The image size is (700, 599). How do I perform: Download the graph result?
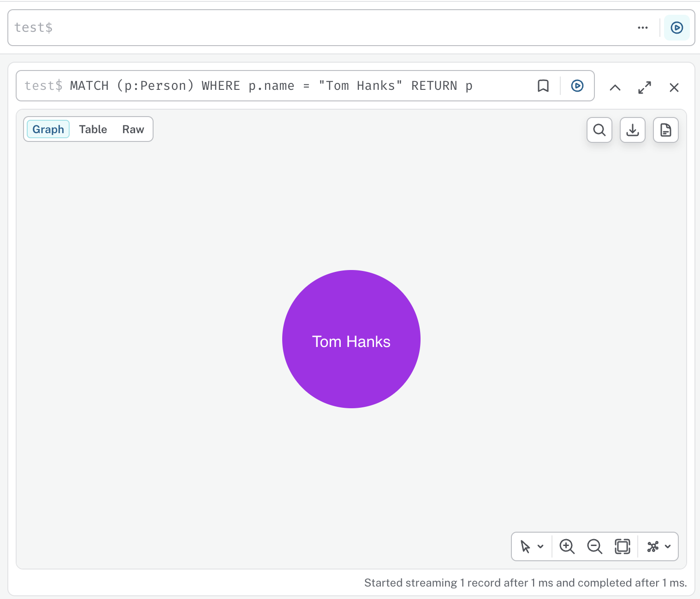(x=633, y=130)
